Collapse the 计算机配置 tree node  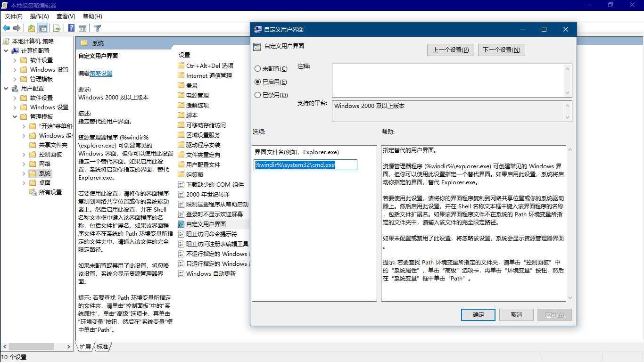point(6,51)
